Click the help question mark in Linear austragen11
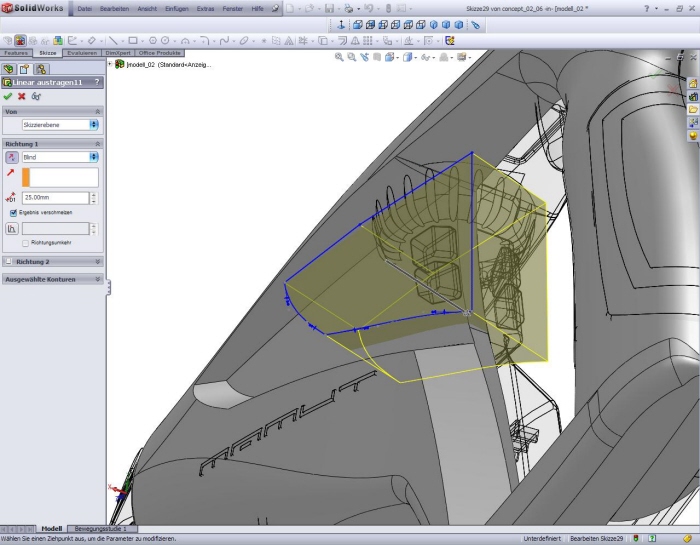This screenshot has height=545, width=700. tap(97, 82)
